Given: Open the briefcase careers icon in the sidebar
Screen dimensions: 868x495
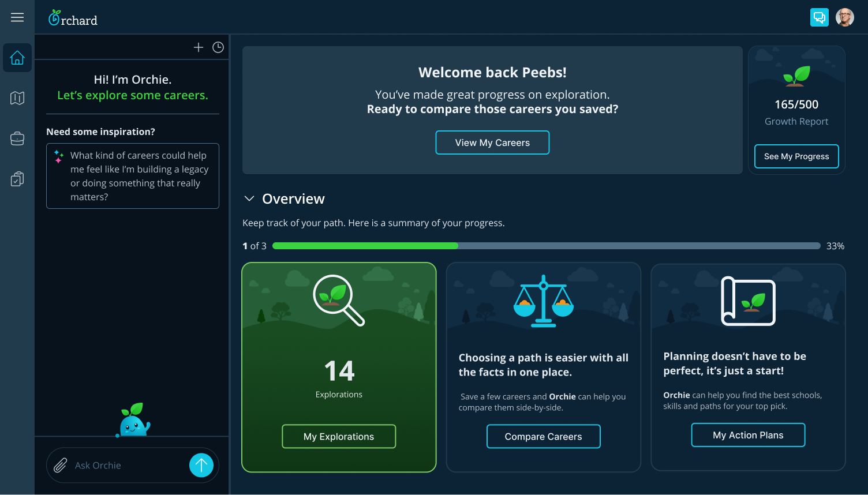Looking at the screenshot, I should [x=17, y=138].
